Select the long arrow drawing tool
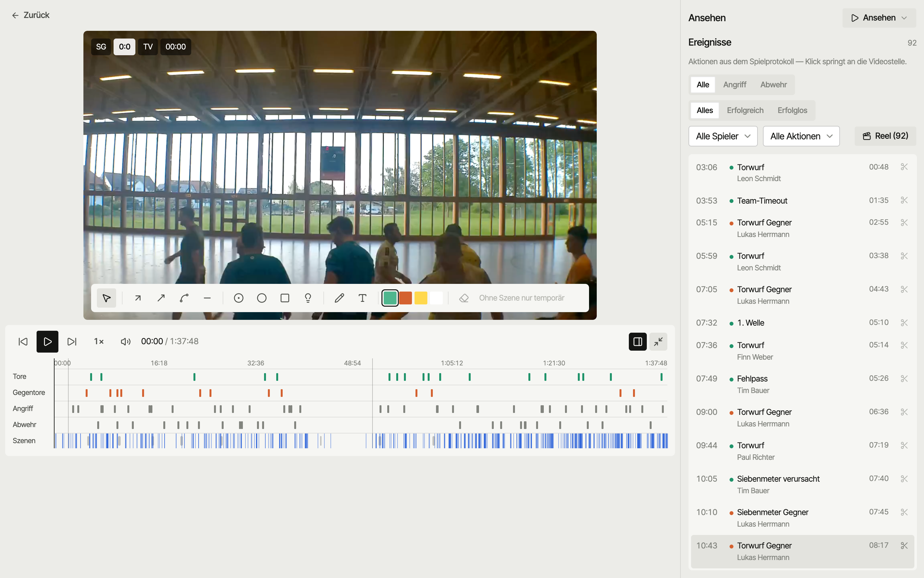Viewport: 924px width, 578px height. click(x=161, y=298)
